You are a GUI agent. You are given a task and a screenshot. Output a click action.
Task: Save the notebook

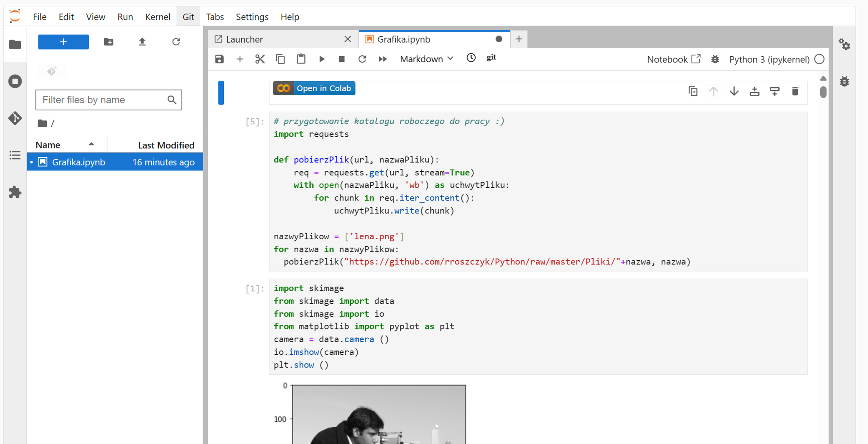[219, 59]
